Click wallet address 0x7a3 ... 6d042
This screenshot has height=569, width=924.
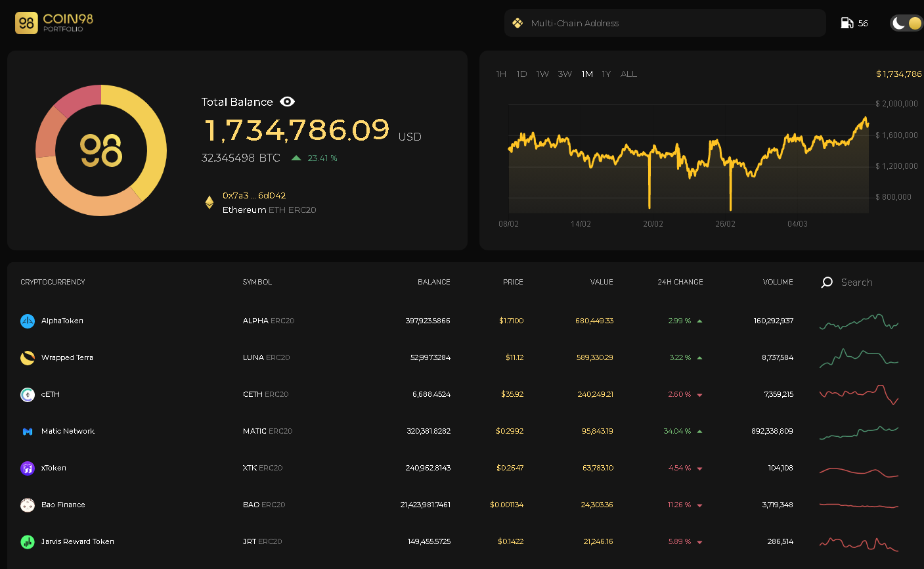pyautogui.click(x=254, y=196)
